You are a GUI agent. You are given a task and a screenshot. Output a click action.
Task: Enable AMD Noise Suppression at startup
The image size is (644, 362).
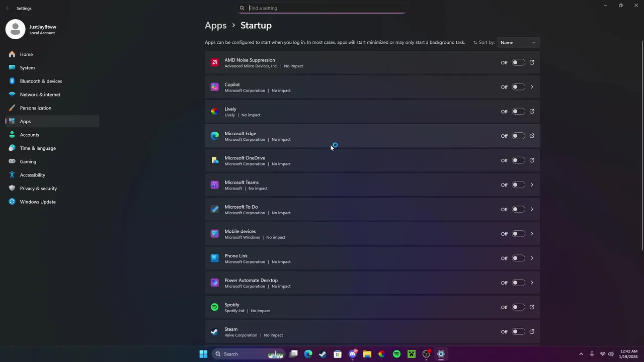point(518,62)
